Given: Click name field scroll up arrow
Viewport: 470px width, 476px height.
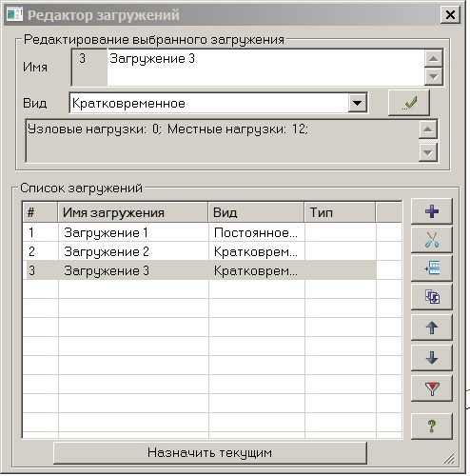Looking at the screenshot, I should tap(434, 58).
